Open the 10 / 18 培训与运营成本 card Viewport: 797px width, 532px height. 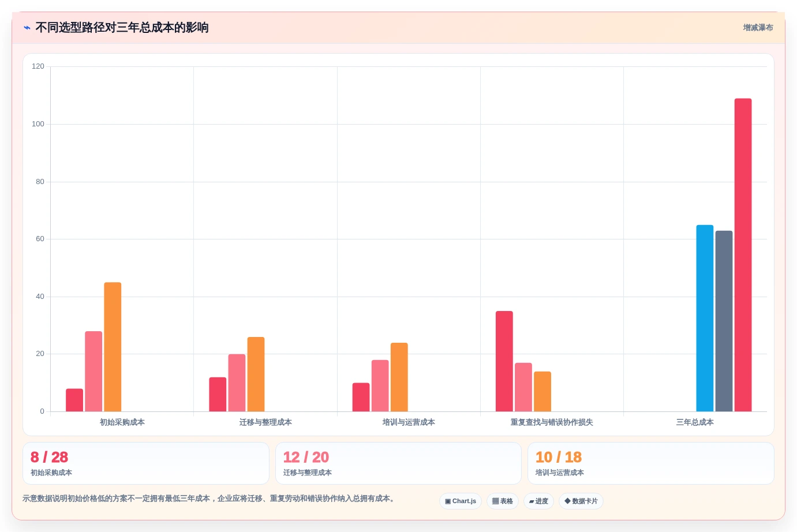pos(651,463)
